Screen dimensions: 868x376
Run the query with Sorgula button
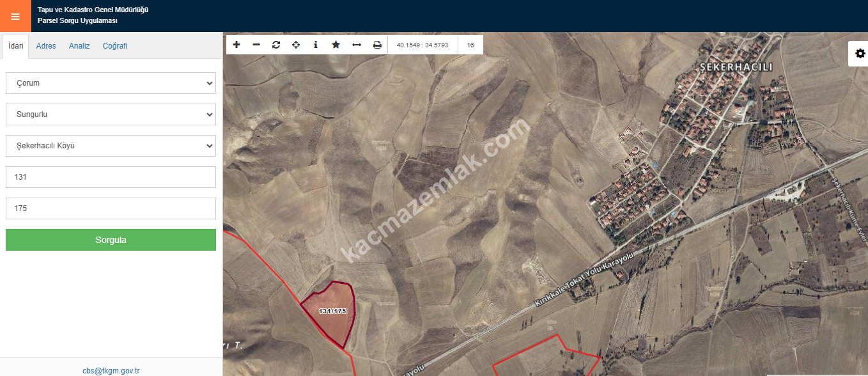[111, 240]
